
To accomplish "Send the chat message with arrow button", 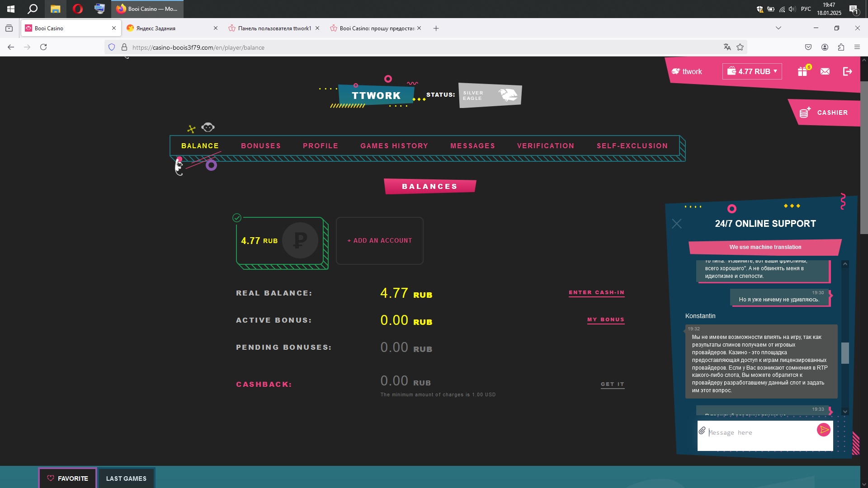I will click(824, 430).
